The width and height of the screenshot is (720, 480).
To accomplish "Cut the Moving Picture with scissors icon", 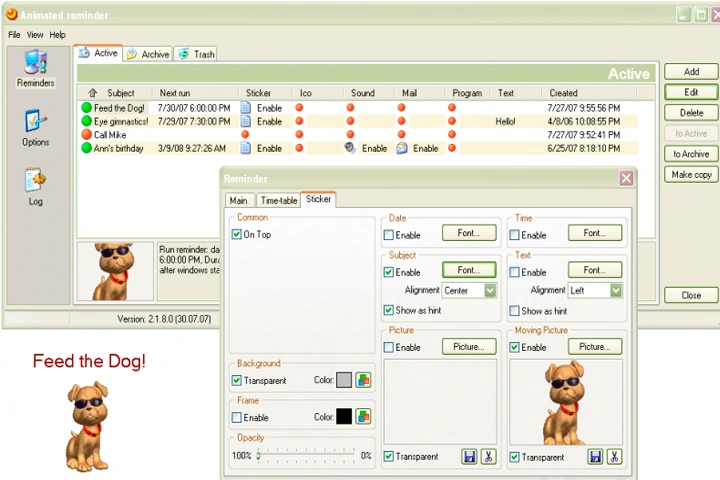I will point(614,457).
